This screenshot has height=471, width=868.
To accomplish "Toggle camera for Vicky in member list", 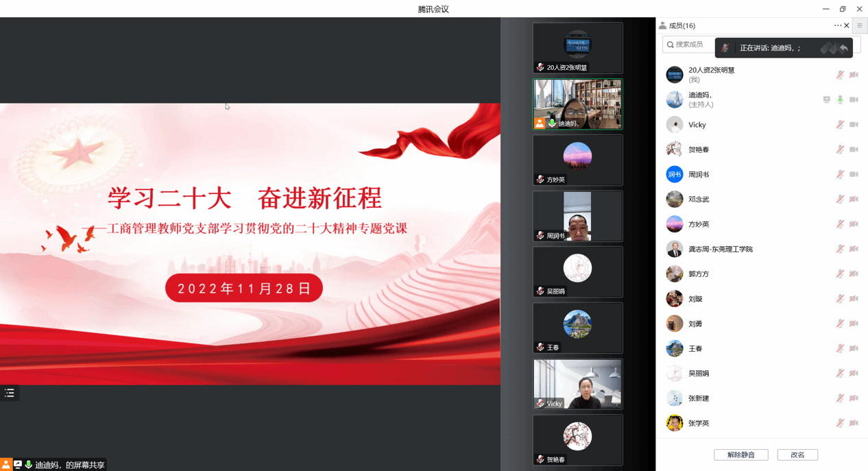I will [x=854, y=125].
